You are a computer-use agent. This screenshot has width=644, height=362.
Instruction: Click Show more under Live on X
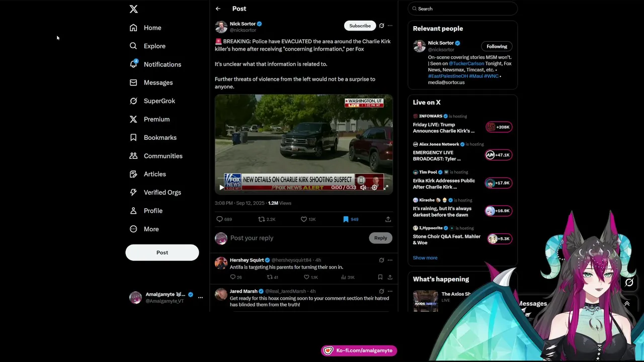[425, 257]
